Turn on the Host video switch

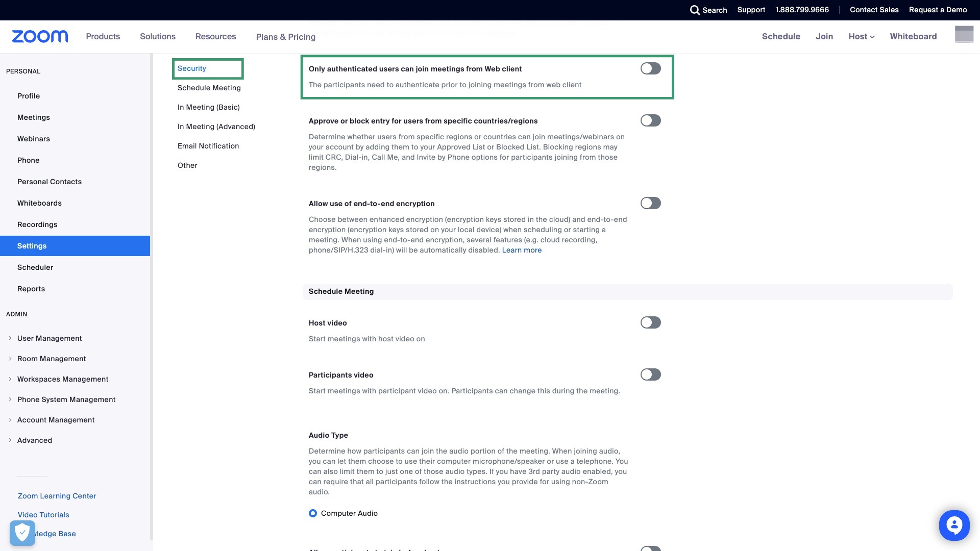tap(650, 322)
